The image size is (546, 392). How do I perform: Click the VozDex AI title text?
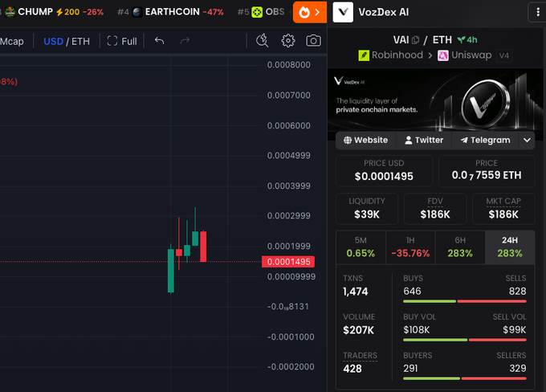coord(384,12)
